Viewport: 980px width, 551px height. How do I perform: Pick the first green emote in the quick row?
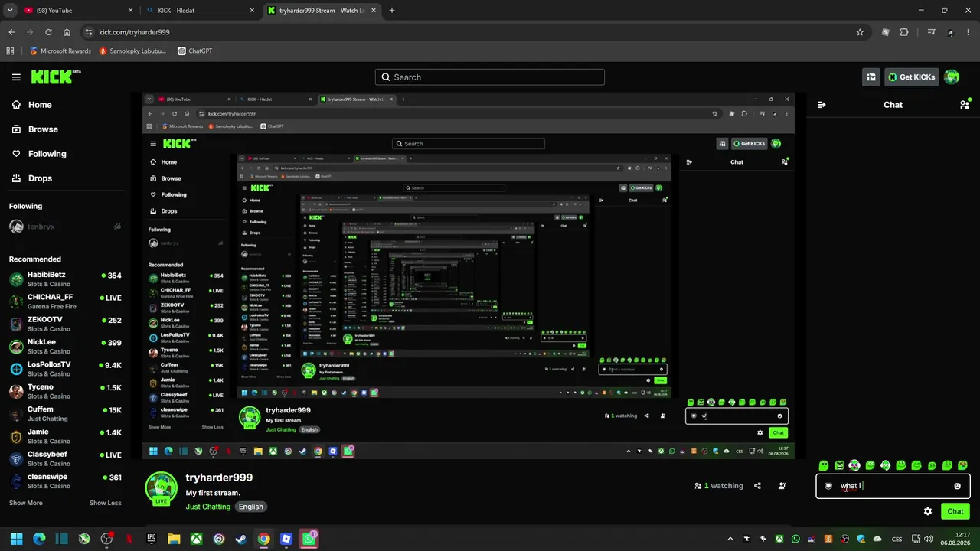pos(824,465)
